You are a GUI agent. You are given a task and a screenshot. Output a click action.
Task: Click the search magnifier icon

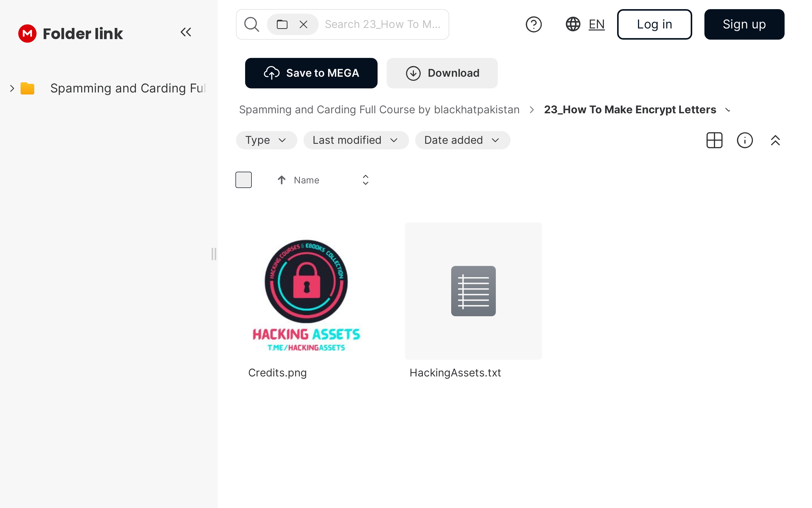click(x=252, y=25)
